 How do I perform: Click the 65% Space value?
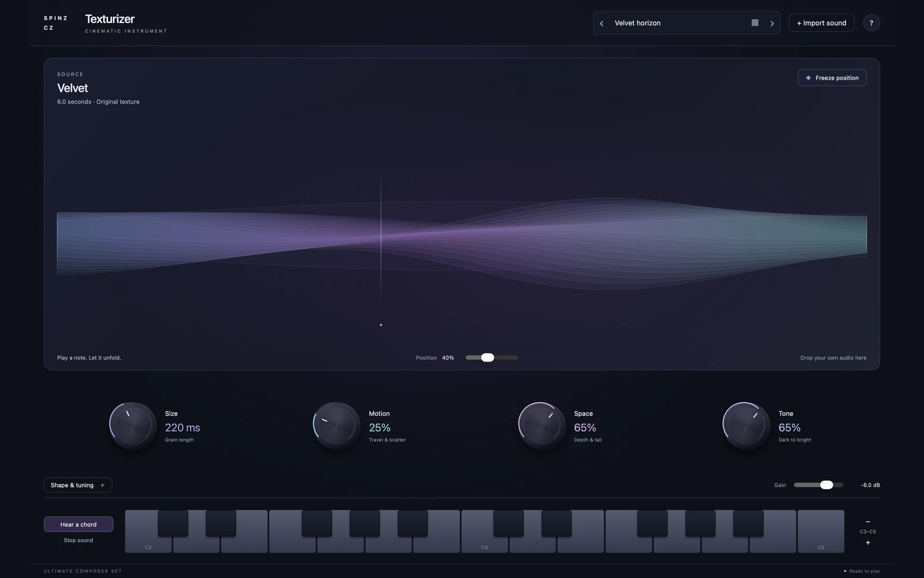click(585, 427)
